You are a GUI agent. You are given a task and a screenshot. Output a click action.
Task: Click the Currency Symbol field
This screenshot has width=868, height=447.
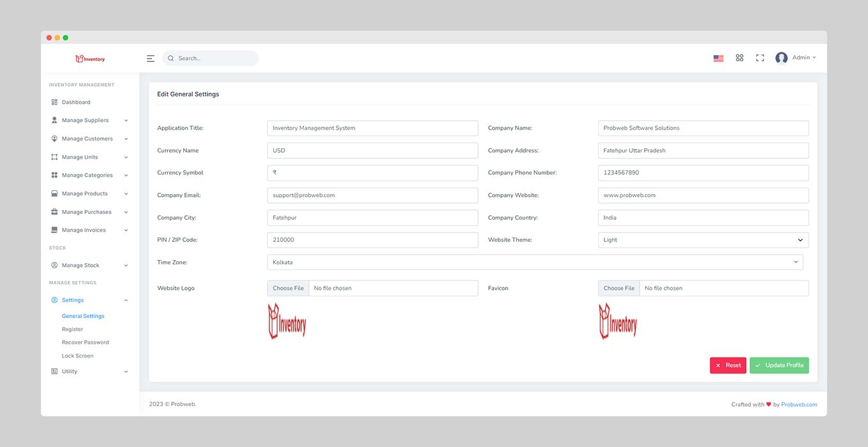click(x=373, y=173)
